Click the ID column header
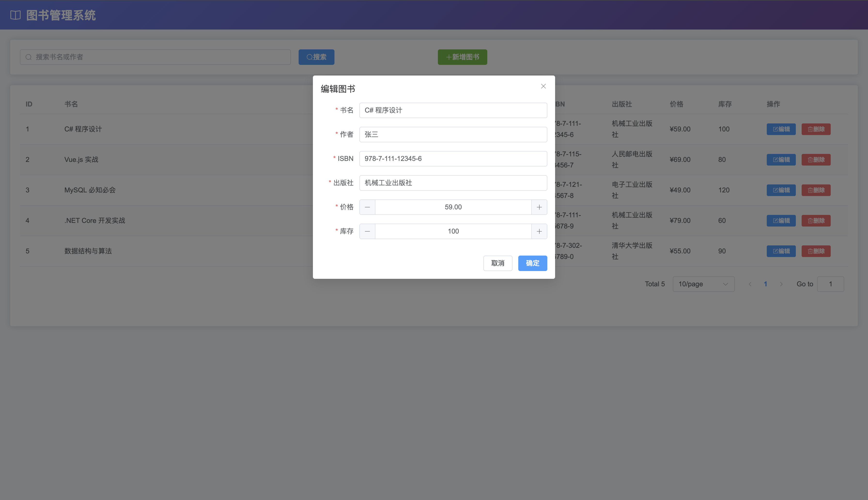Screen dimensions: 868x500 (x=29, y=104)
